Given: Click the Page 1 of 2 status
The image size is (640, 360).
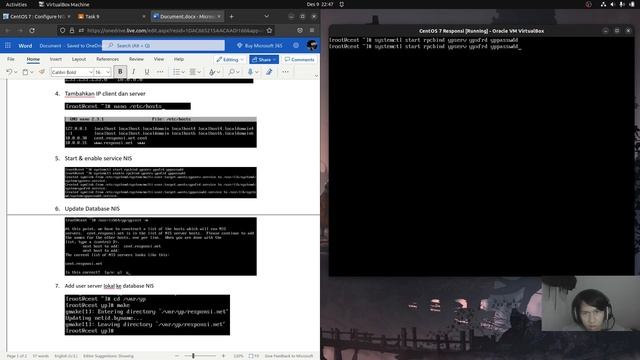Looking at the screenshot, I should 17,356.
